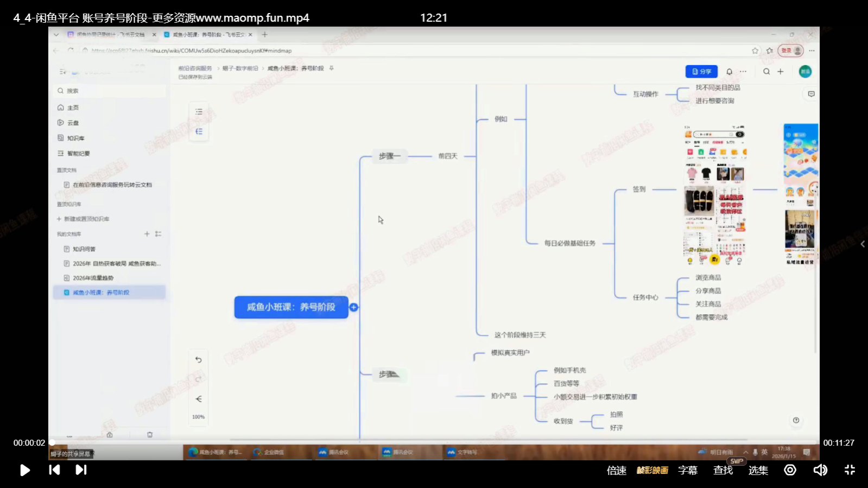Skip to the next video
Viewport: 868px width, 488px height.
pyautogui.click(x=81, y=470)
